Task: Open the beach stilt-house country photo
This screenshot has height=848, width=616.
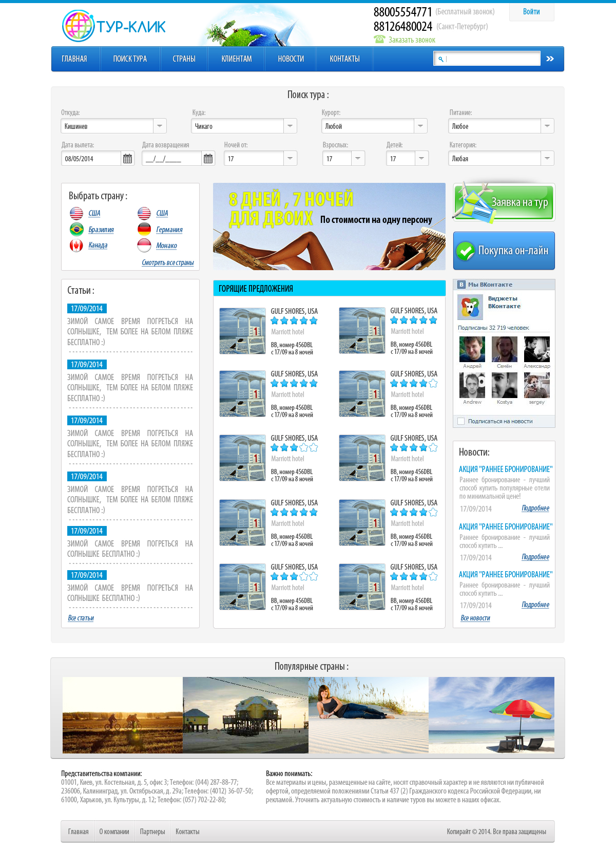Action: pyautogui.click(x=245, y=715)
